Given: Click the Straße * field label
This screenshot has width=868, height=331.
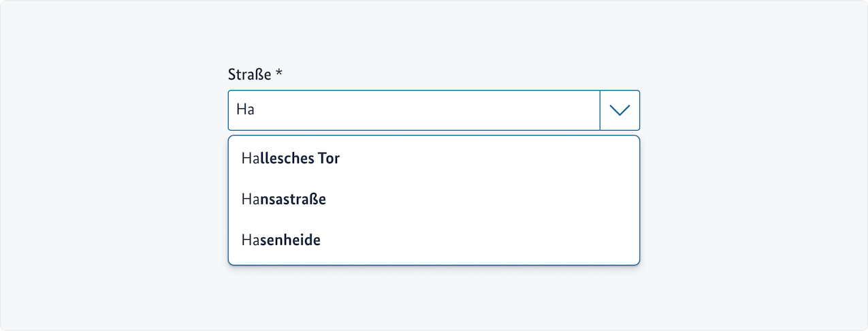Looking at the screenshot, I should 255,74.
